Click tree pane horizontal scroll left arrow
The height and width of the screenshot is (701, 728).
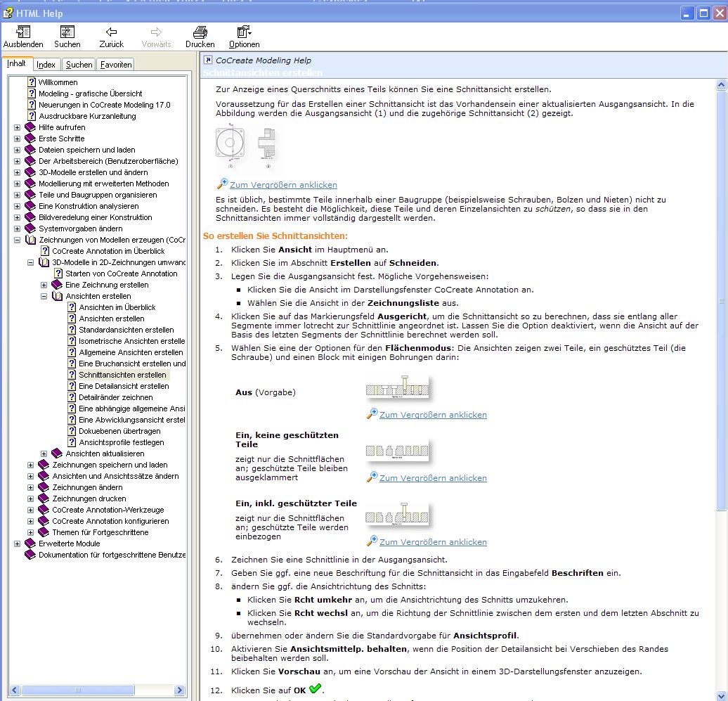pos(14,690)
